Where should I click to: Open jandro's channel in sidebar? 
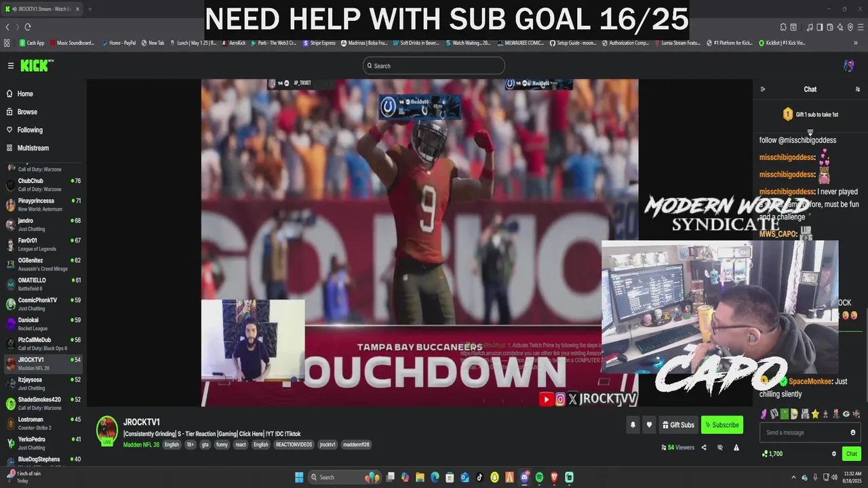(x=43, y=224)
